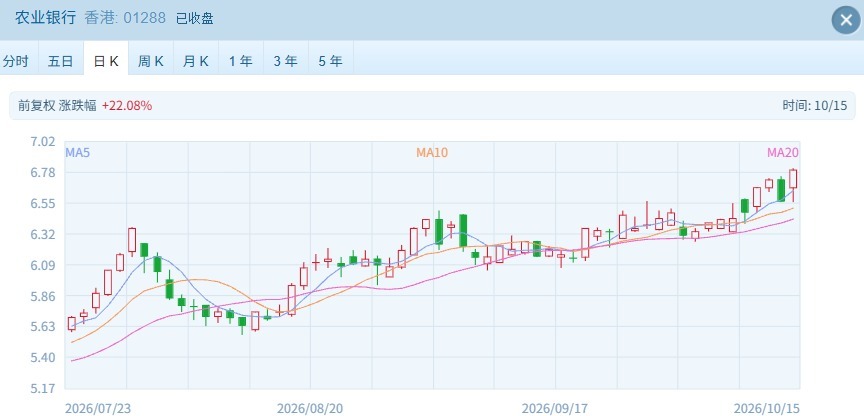Switch to the 分时 tab
This screenshot has width=864, height=416.
[15, 61]
